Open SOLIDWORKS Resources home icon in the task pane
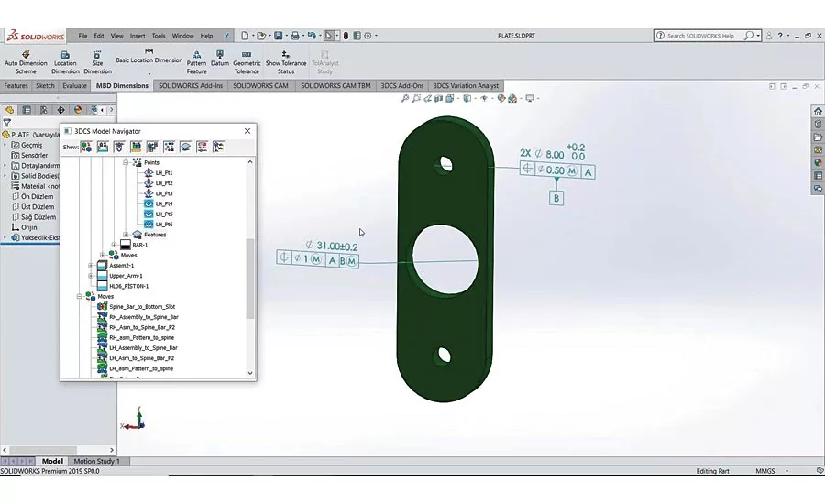 [818, 111]
